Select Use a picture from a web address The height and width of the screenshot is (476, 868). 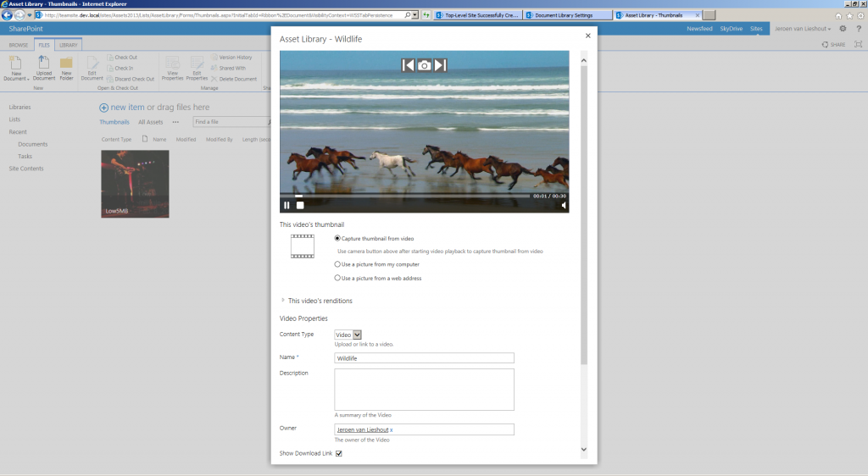click(337, 278)
